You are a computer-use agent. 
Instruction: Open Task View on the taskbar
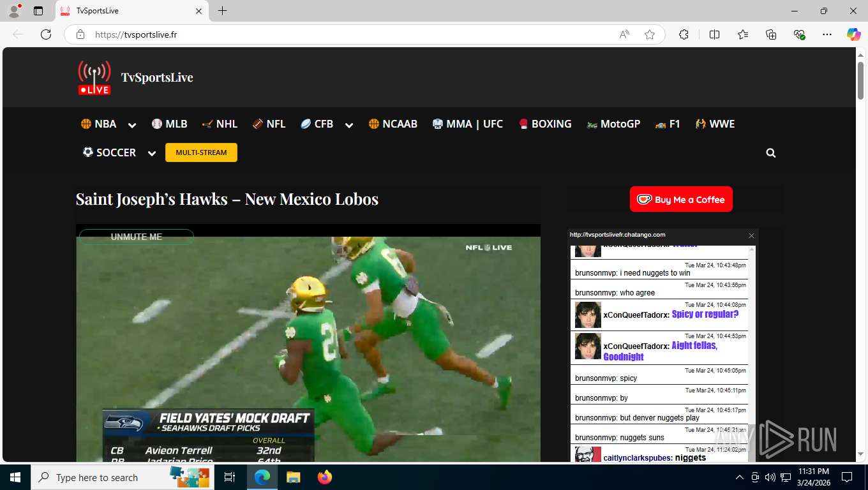230,477
